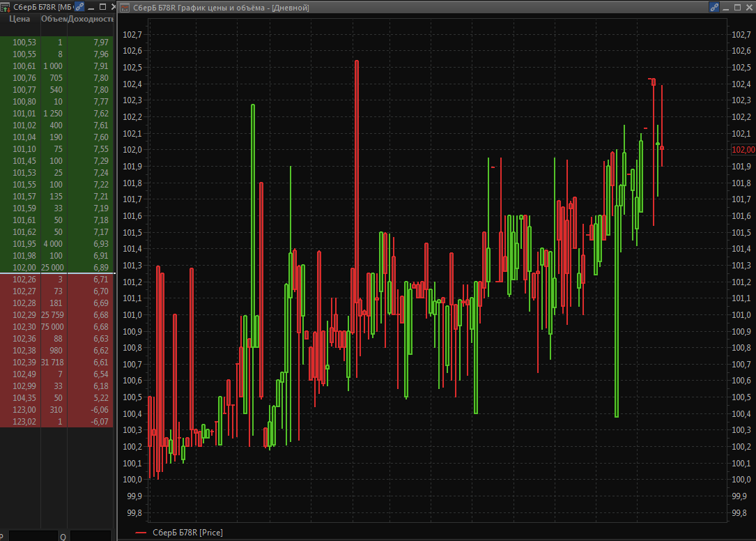Select the bid price 101,62

[24, 231]
